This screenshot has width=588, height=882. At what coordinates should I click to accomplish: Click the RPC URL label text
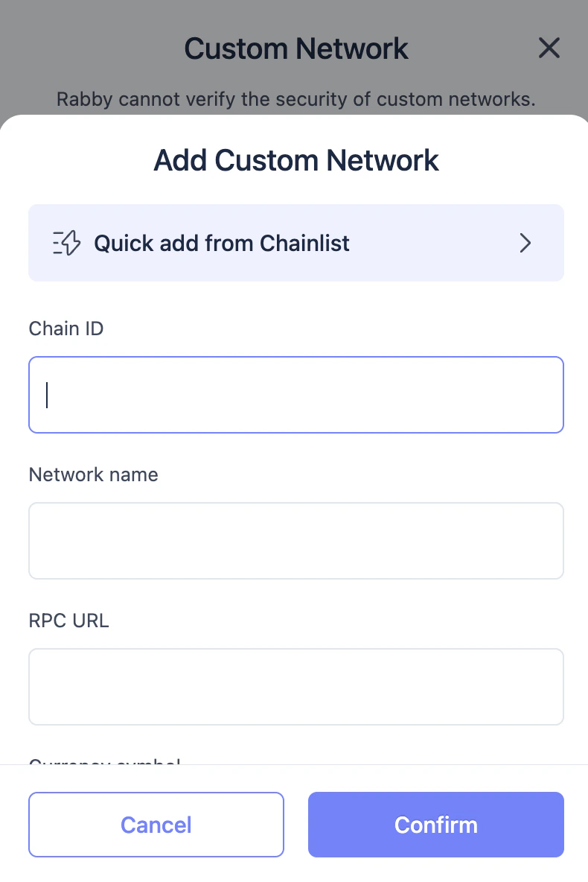(x=68, y=621)
